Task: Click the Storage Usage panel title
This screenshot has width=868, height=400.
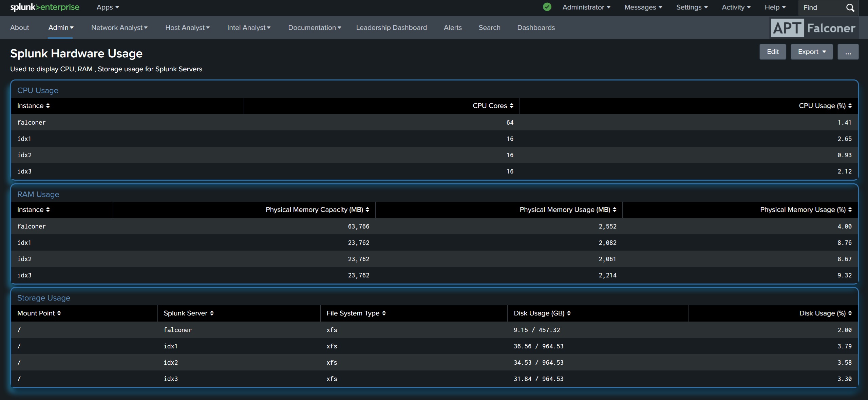Action: (44, 298)
